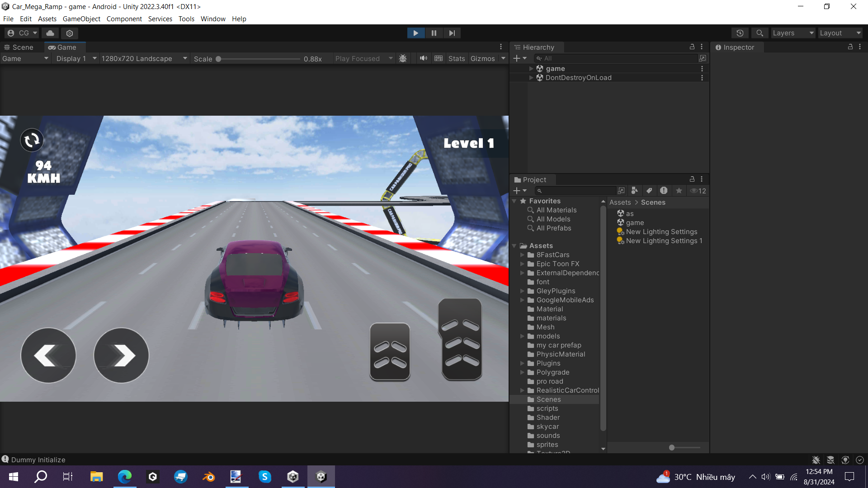Open Unity cloud services icon
The image size is (868, 488).
pyautogui.click(x=50, y=33)
